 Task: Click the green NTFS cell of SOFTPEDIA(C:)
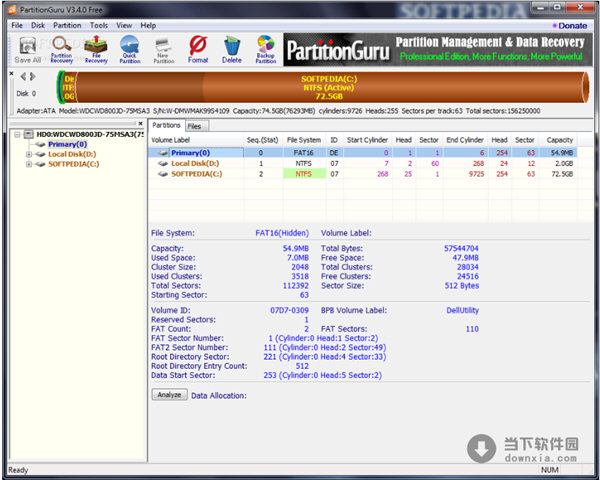pyautogui.click(x=304, y=174)
